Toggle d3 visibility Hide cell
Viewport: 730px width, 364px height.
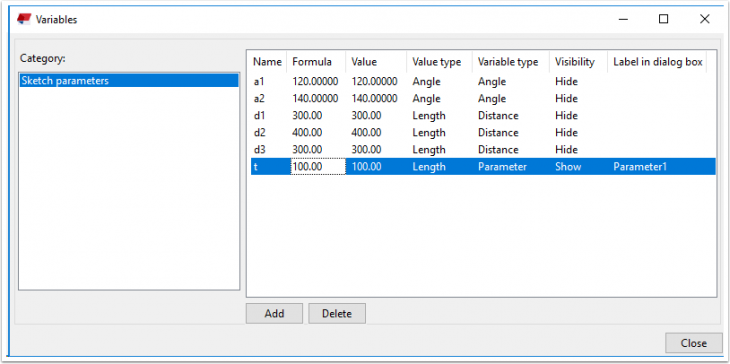pos(566,149)
